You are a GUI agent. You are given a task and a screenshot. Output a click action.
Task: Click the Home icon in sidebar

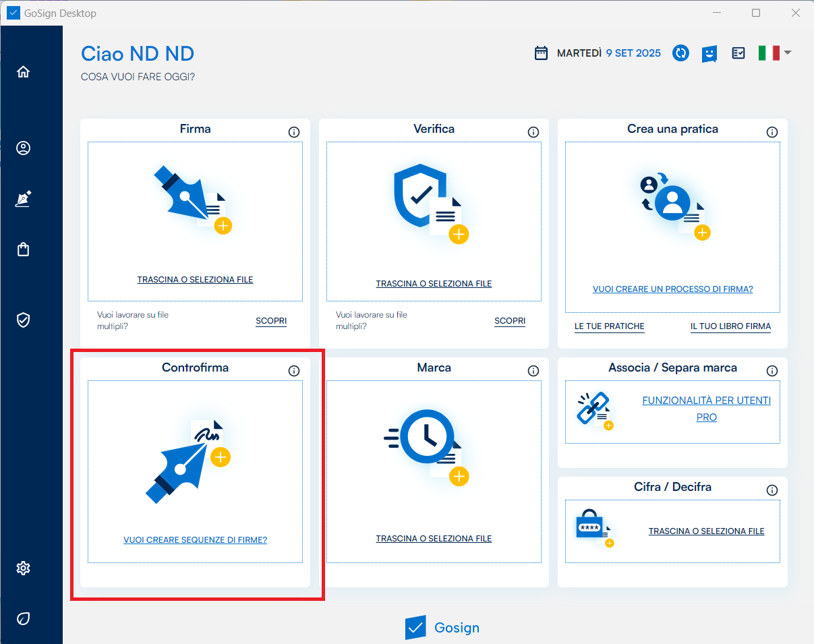pos(24,72)
